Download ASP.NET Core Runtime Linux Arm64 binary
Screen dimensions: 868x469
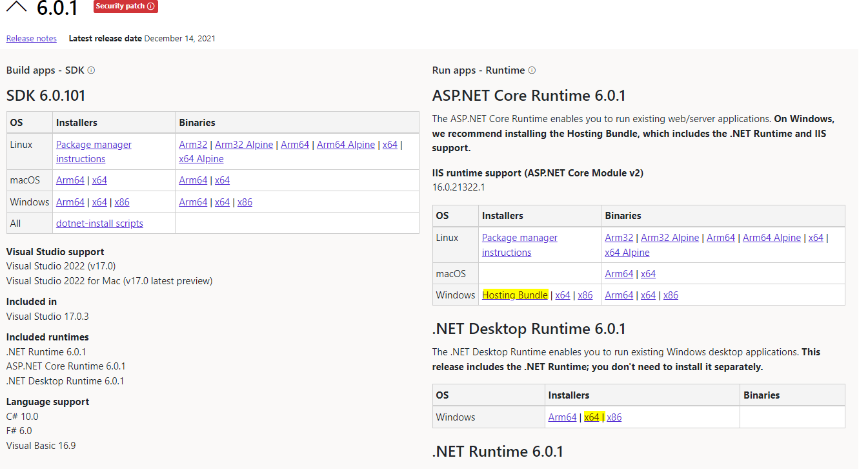point(721,238)
